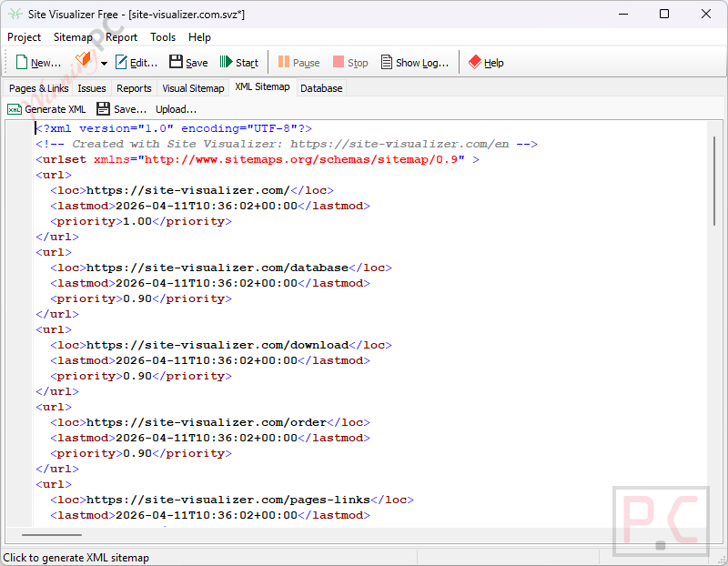Screen dimensions: 728x566
Task: Click the loc line for site-visualizer.com/pages-links
Action: 232,500
